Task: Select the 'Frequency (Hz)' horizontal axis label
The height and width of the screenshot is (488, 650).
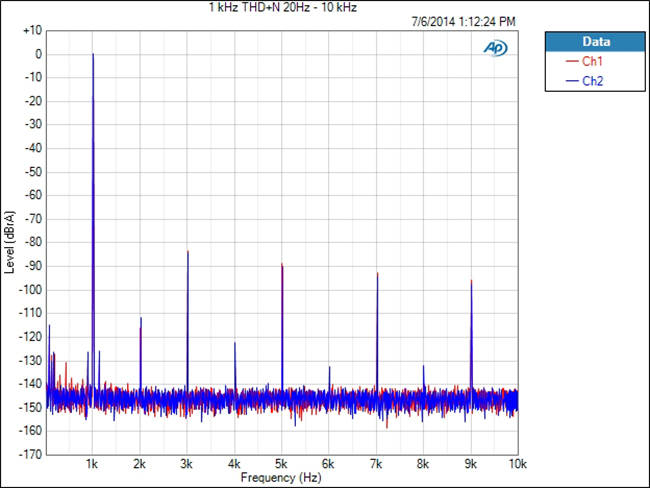Action: [x=283, y=480]
